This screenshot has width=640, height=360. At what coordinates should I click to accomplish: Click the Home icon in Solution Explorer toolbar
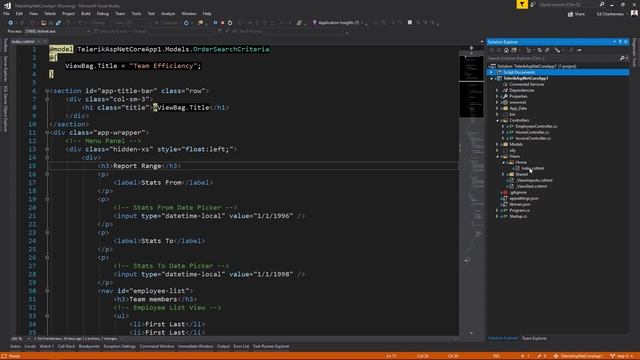506,50
